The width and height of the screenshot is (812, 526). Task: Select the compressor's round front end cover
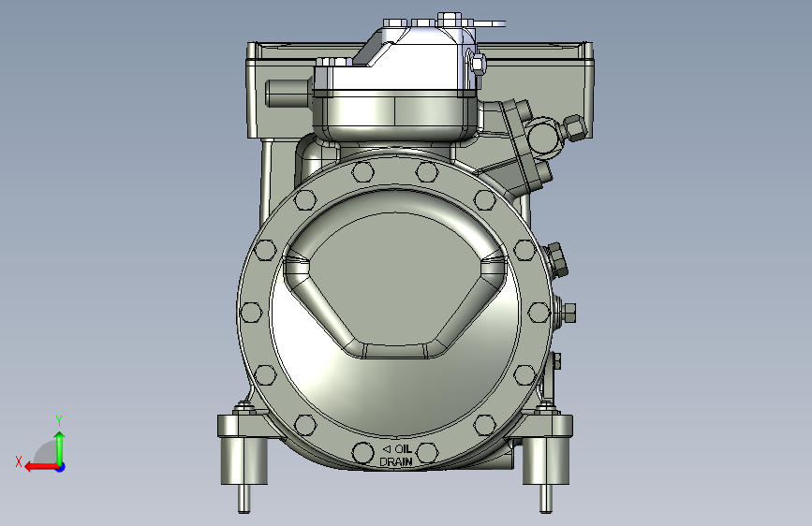click(395, 311)
